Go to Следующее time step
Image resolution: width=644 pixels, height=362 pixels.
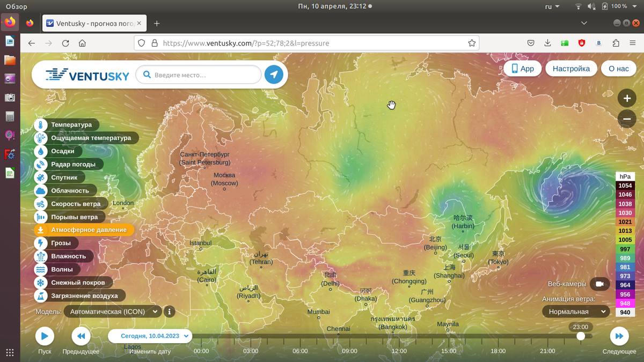pos(619,336)
